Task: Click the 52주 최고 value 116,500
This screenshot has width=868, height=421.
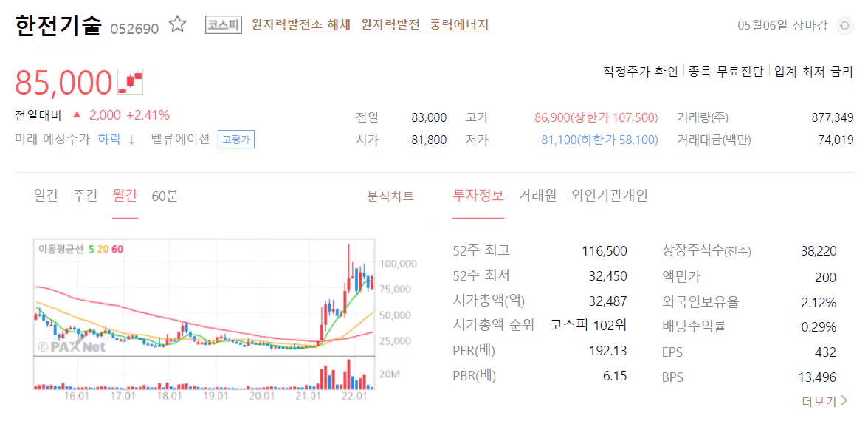Action: coord(604,251)
